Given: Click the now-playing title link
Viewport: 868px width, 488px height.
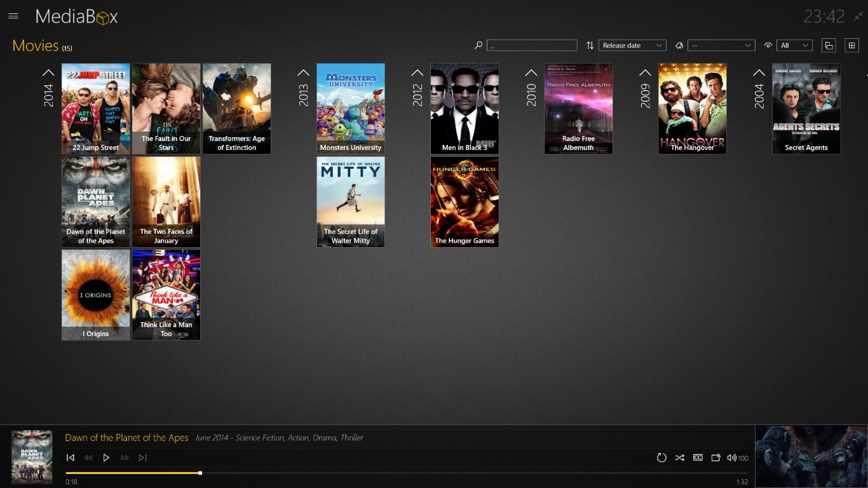Looking at the screenshot, I should pos(126,438).
